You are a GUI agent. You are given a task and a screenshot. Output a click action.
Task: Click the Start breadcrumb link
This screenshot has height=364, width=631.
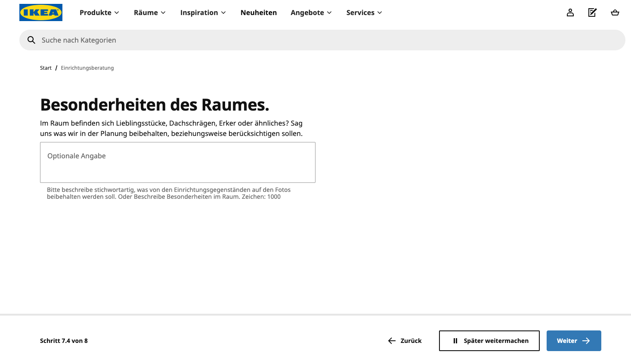click(46, 68)
